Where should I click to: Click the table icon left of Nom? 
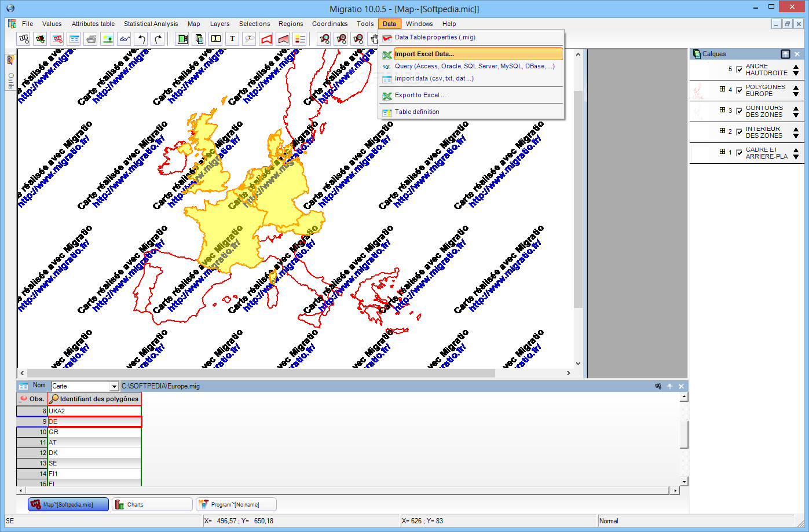[x=23, y=386]
